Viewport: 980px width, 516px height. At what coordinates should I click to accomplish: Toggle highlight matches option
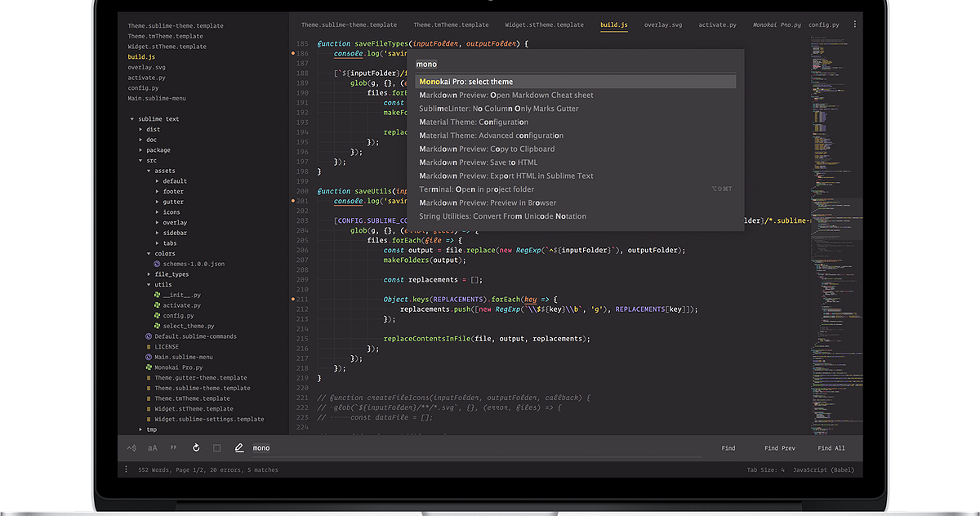pos(239,447)
